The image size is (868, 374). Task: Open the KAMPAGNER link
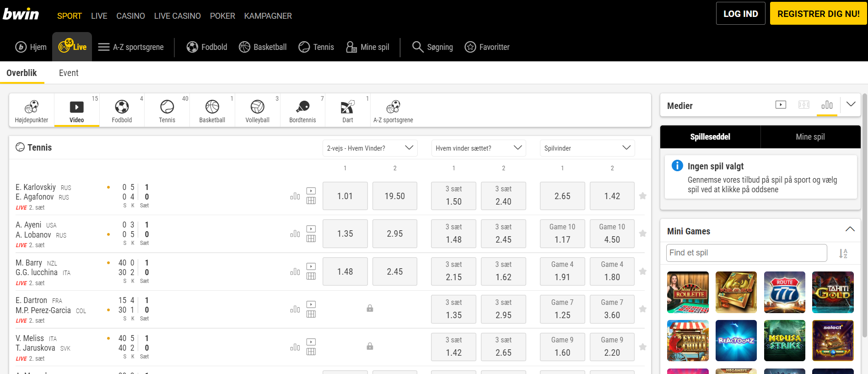coord(268,16)
